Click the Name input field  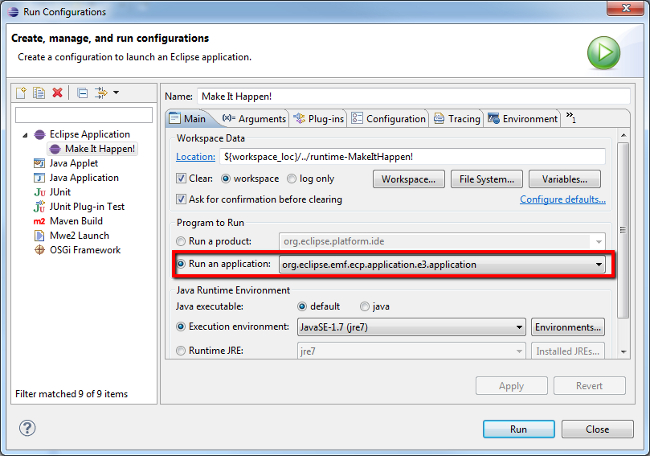pyautogui.click(x=414, y=97)
